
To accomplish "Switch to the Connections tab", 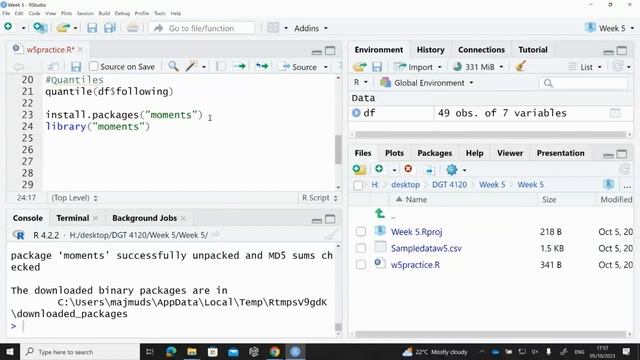I will [x=481, y=50].
